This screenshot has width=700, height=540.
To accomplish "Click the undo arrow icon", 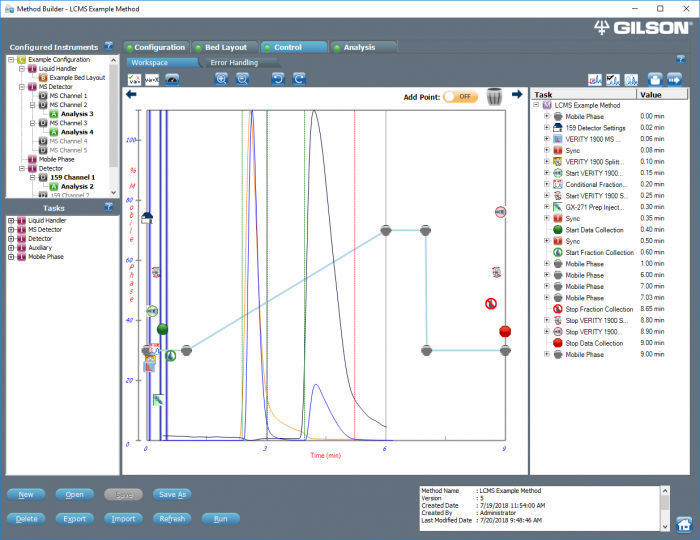I will coord(278,79).
